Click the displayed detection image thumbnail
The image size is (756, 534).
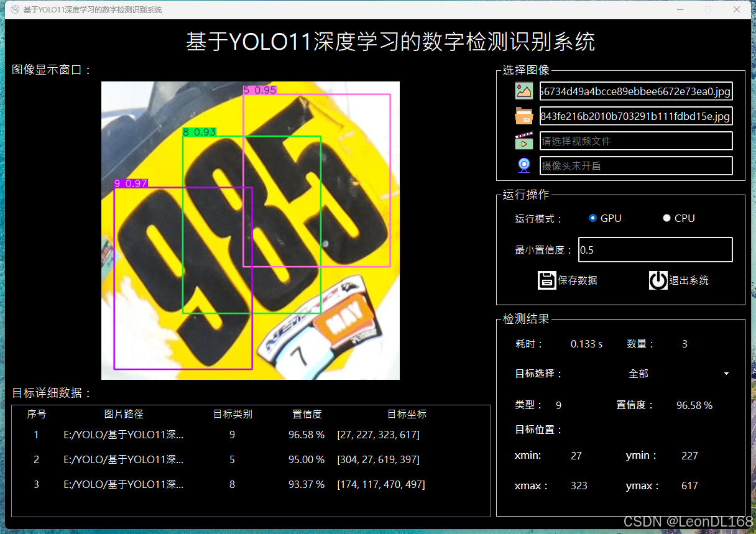point(250,230)
